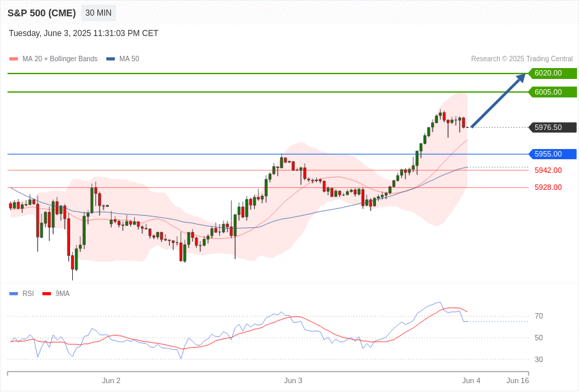
Task: Click the Jun 16 date axis label
Action: 518,380
